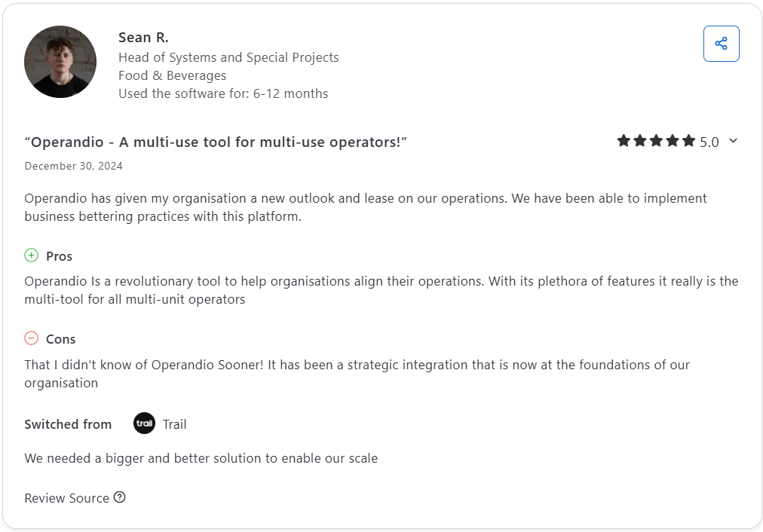The height and width of the screenshot is (532, 763).
Task: Click the December 30, 2024 review date
Action: tap(73, 166)
